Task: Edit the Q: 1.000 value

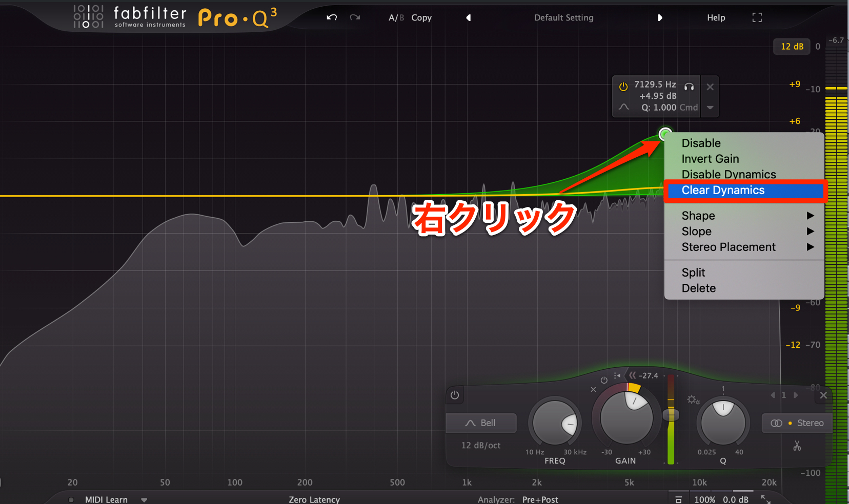Action: coord(659,108)
